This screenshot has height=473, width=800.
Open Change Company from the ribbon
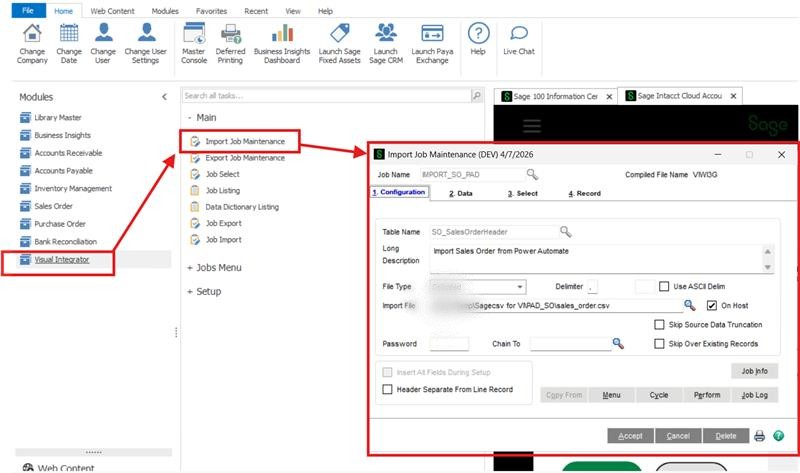(x=32, y=43)
